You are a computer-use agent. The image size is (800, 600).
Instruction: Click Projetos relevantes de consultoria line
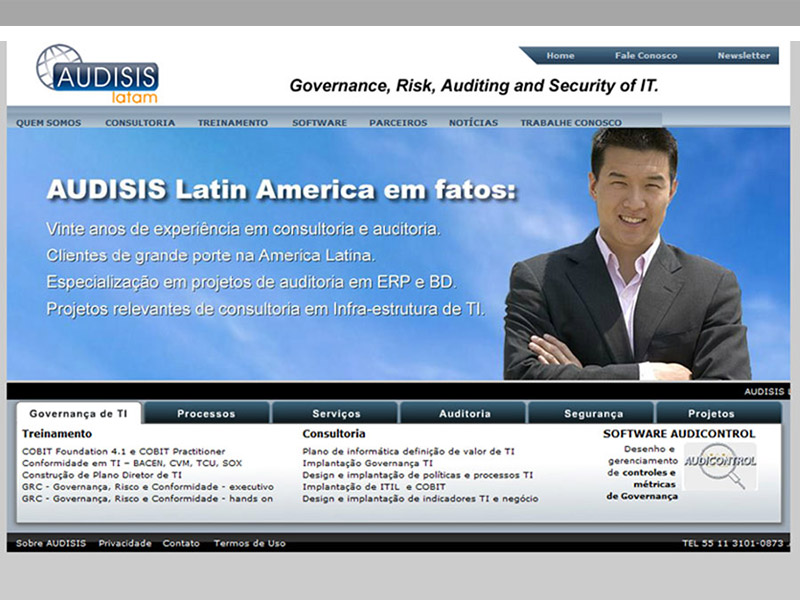265,309
